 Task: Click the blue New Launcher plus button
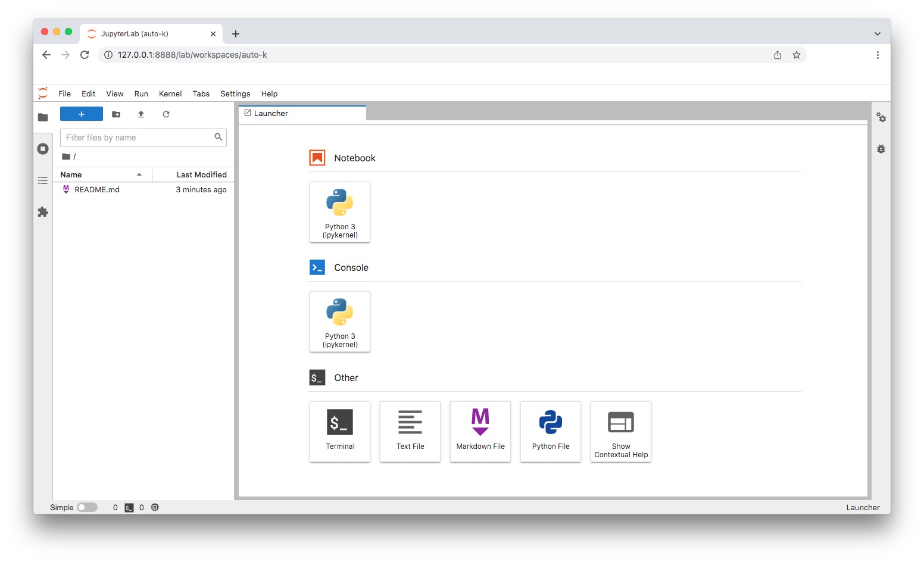click(x=82, y=114)
